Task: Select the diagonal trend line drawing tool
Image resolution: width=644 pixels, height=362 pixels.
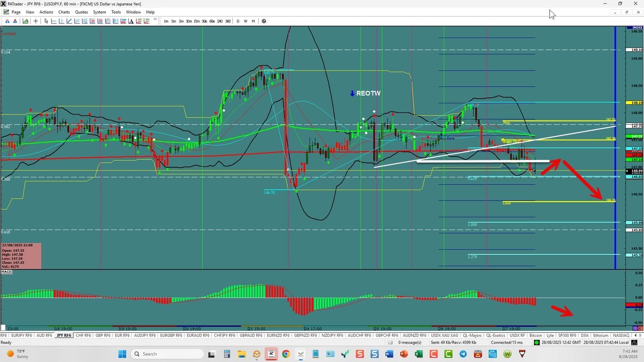Action: point(69,21)
